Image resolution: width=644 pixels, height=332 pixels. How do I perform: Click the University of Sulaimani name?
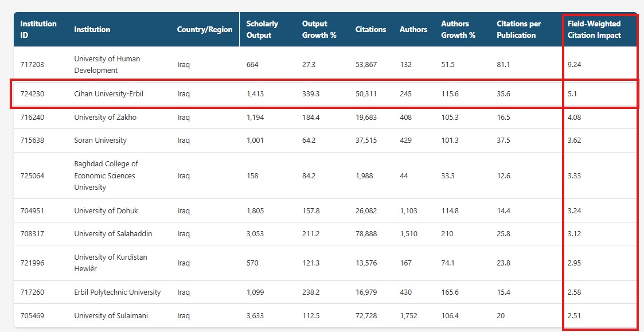(111, 316)
